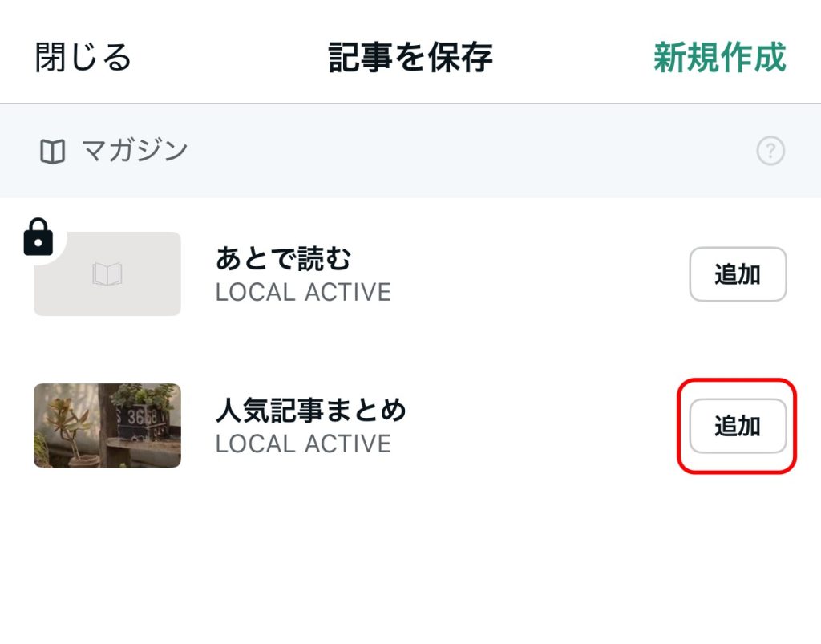Select the gray あとで読む cover thumbnail
This screenshot has height=644, width=821.
pos(107,273)
